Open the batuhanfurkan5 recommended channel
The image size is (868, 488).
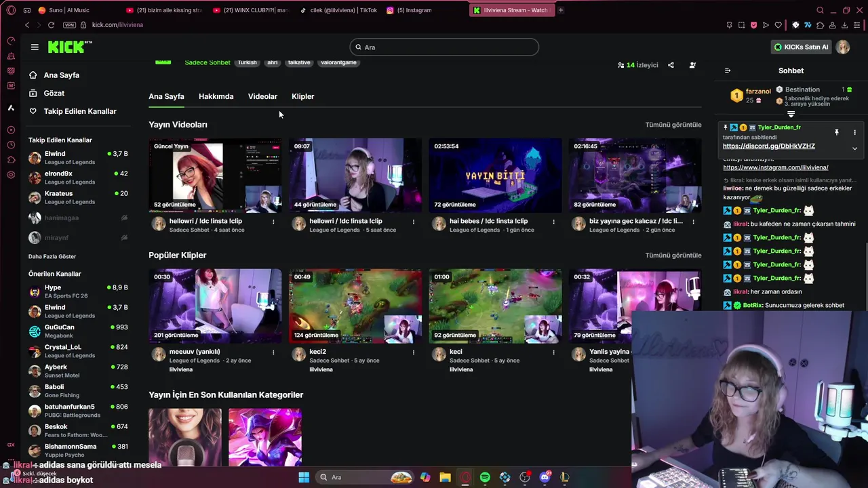[x=77, y=410]
